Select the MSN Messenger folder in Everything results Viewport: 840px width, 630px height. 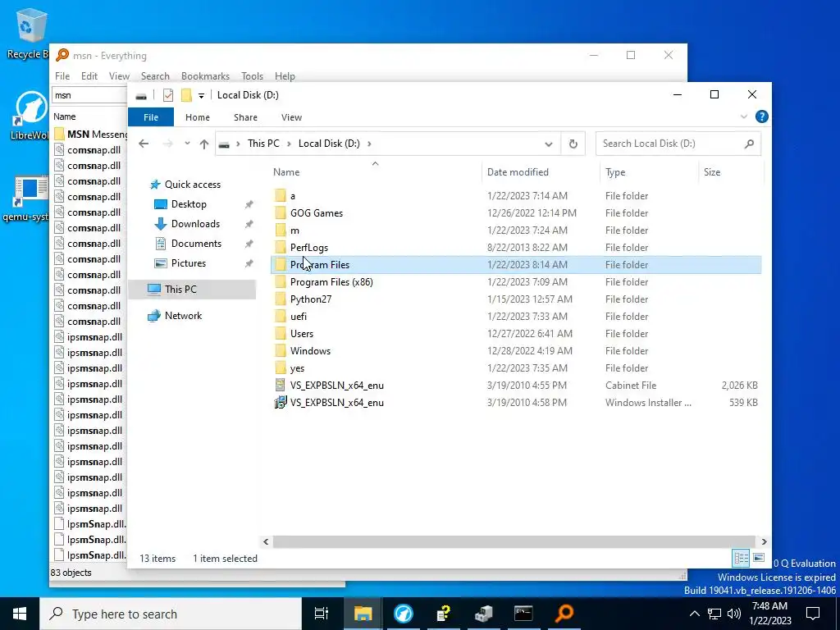pyautogui.click(x=90, y=134)
